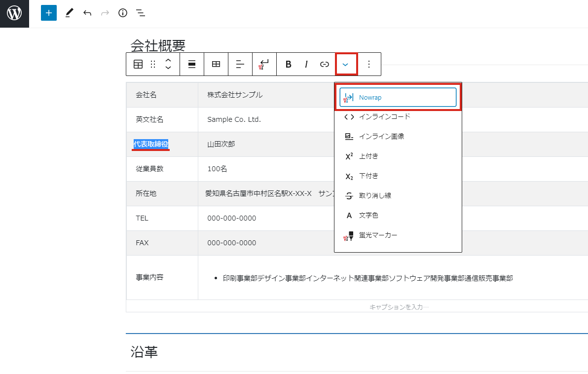This screenshot has width=588, height=374.
Task: Click the blue add block button
Action: 48,13
